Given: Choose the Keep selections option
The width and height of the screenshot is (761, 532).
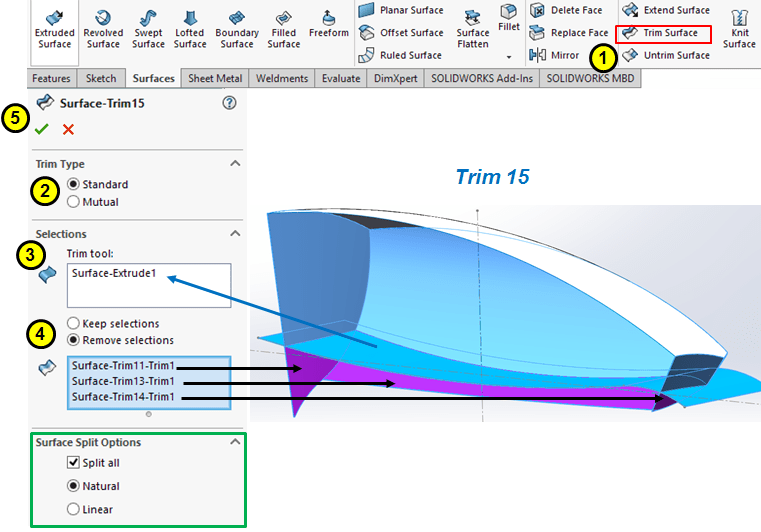Looking at the screenshot, I should click(73, 324).
